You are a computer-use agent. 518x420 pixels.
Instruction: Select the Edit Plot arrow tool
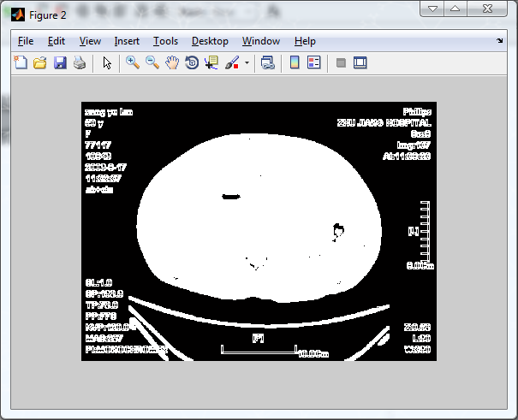click(x=107, y=62)
